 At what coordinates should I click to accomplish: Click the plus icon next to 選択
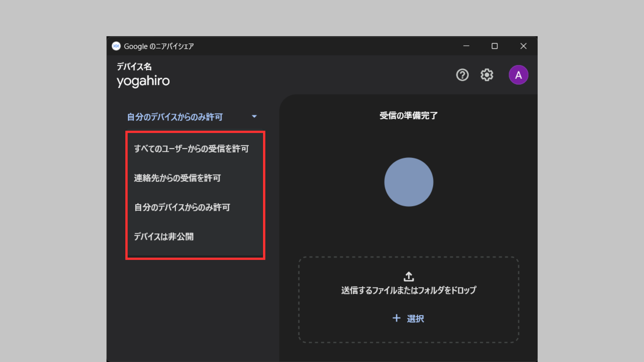[396, 318]
